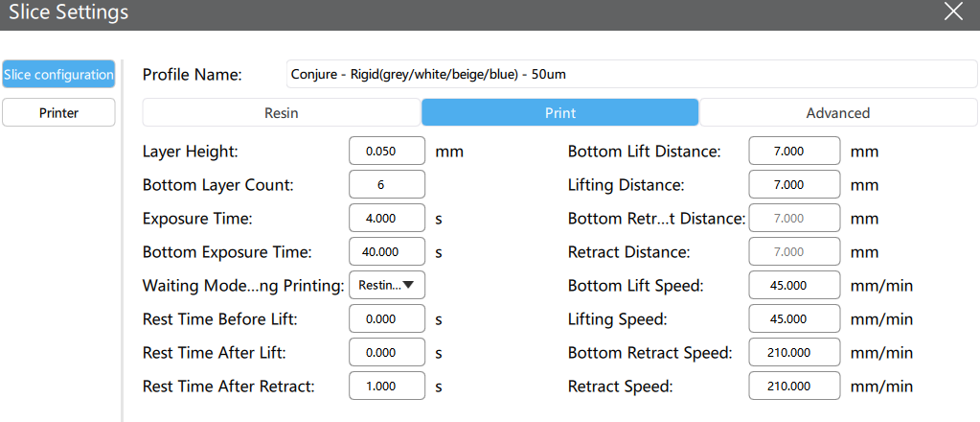Select the Print tab
The image size is (980, 422).
point(559,113)
